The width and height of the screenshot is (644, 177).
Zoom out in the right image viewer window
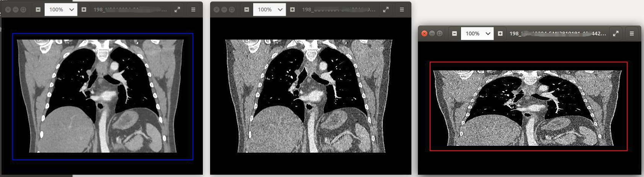(x=454, y=33)
